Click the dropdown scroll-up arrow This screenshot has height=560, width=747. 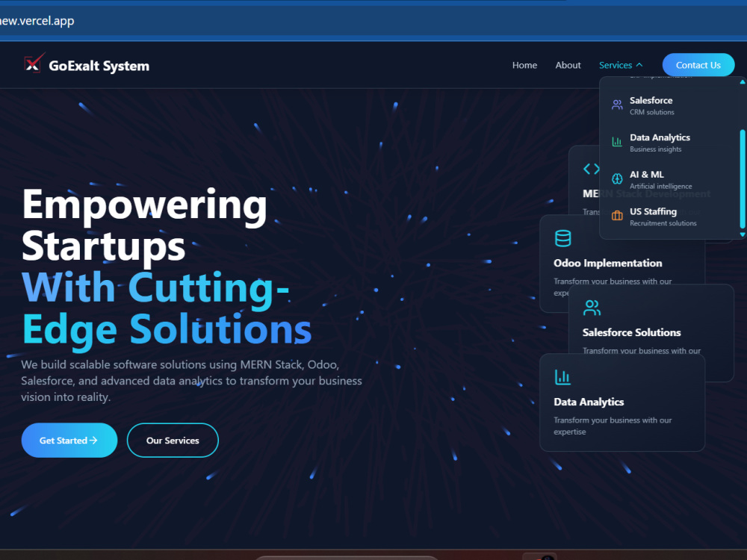(743, 82)
